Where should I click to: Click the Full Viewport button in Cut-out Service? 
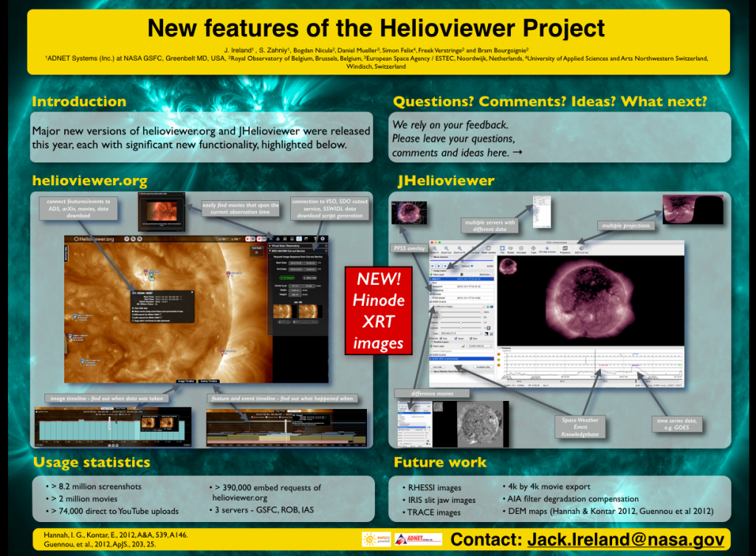tap(287, 278)
